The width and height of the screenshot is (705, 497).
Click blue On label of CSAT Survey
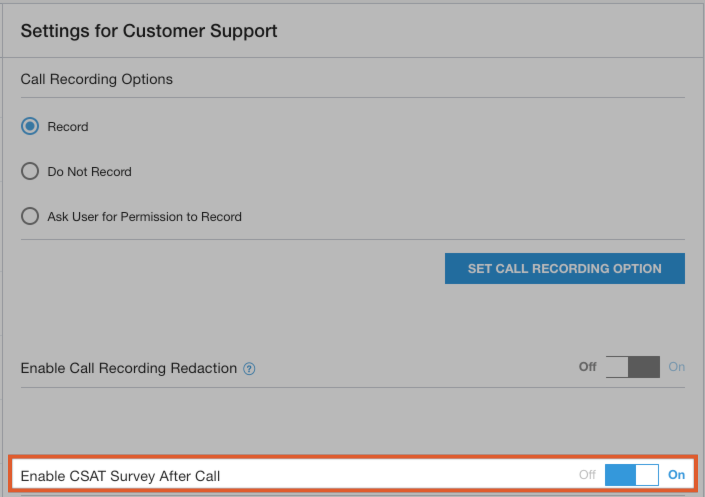click(x=677, y=475)
